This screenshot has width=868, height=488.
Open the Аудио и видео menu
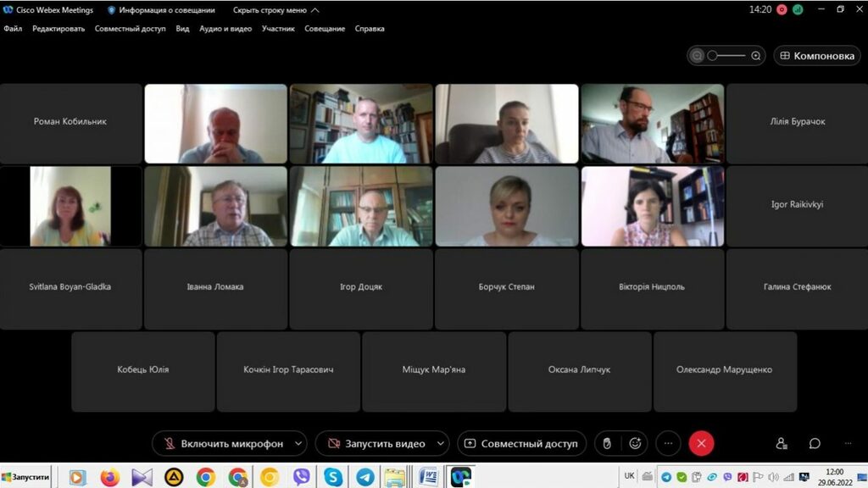click(225, 29)
